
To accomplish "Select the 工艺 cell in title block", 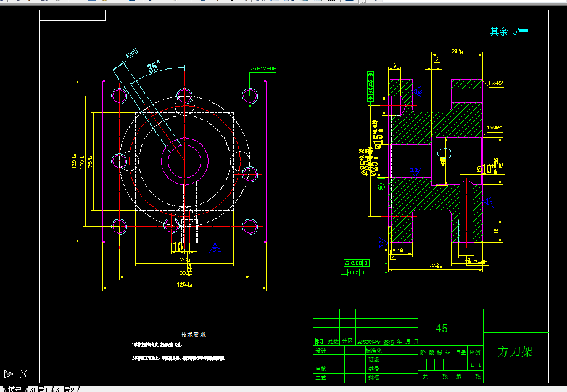I will point(321,378).
